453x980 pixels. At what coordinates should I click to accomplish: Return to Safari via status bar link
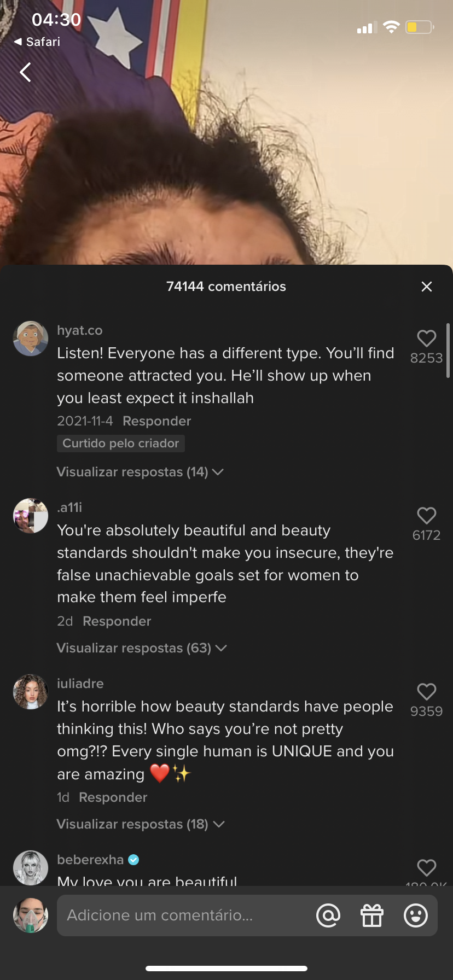pyautogui.click(x=37, y=42)
